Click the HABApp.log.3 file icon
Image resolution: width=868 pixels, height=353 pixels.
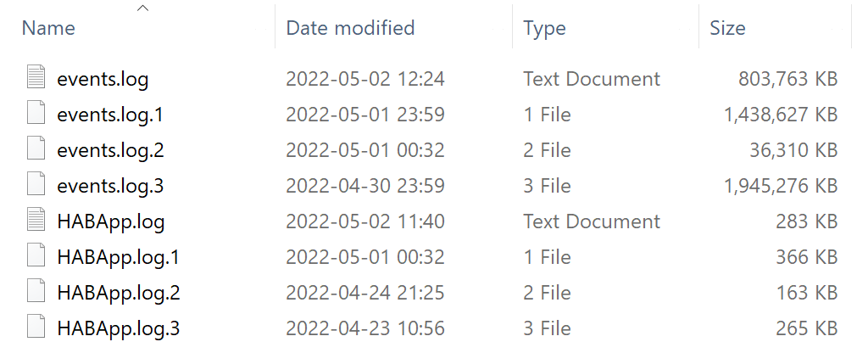click(x=36, y=328)
